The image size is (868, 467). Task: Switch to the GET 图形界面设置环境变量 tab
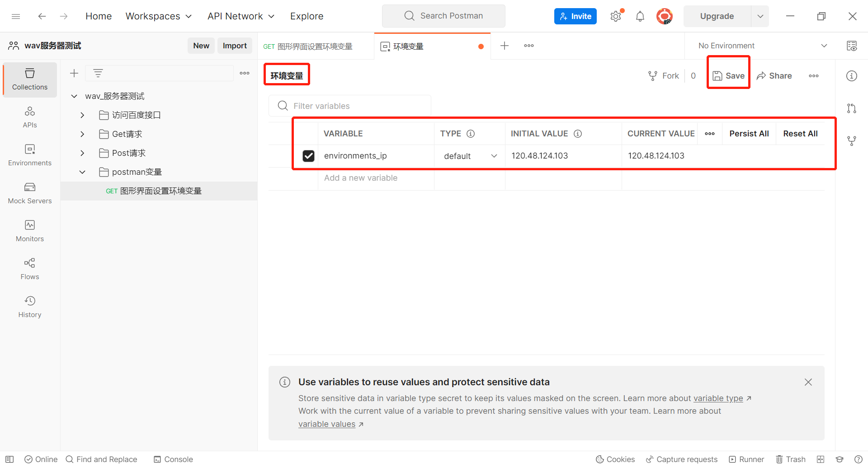tap(316, 46)
